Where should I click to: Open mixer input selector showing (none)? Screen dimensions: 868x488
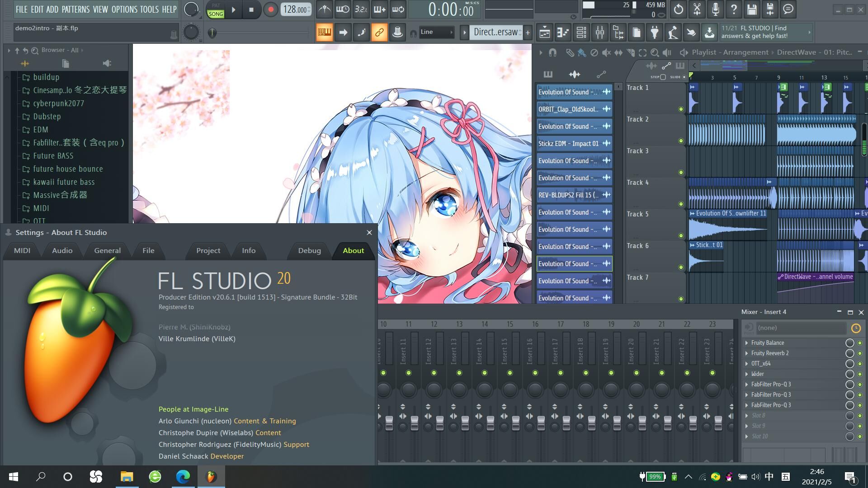799,328
